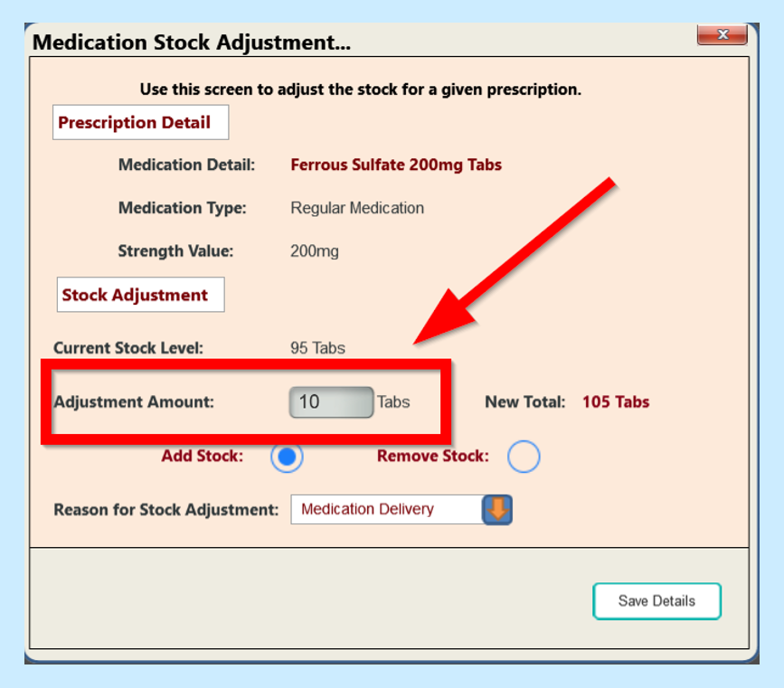Click the 200mg Strength Value text

pos(315,251)
